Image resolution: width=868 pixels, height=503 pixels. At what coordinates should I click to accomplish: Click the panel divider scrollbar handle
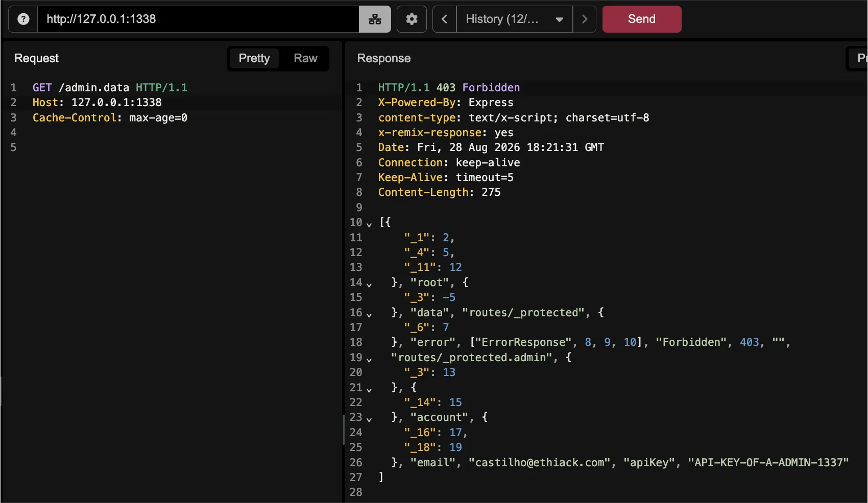343,430
